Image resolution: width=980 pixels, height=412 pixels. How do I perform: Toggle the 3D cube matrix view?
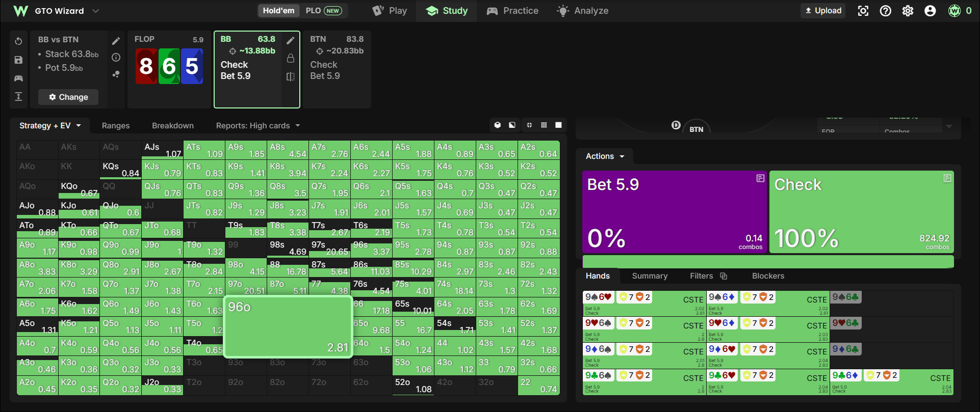pos(498,125)
